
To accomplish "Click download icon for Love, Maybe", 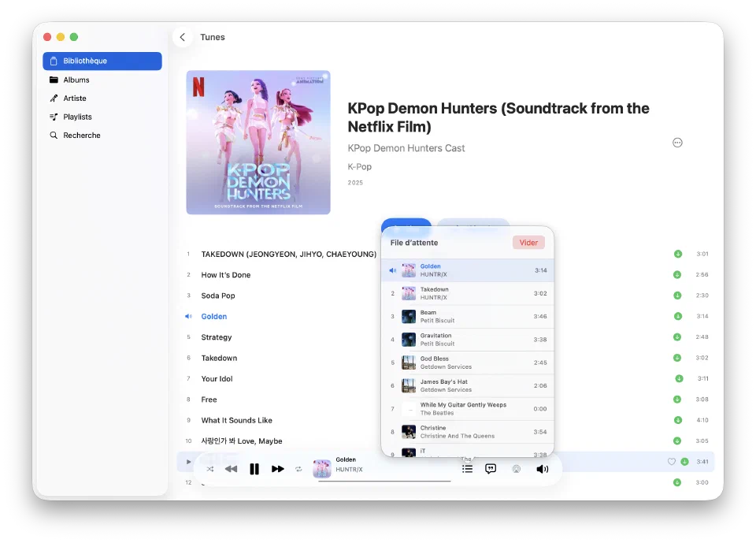I will coord(677,441).
